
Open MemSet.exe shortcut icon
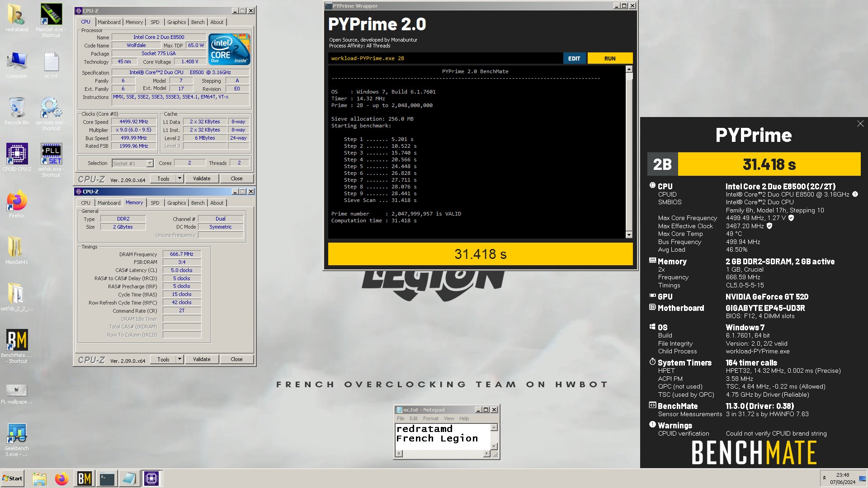tap(51, 20)
